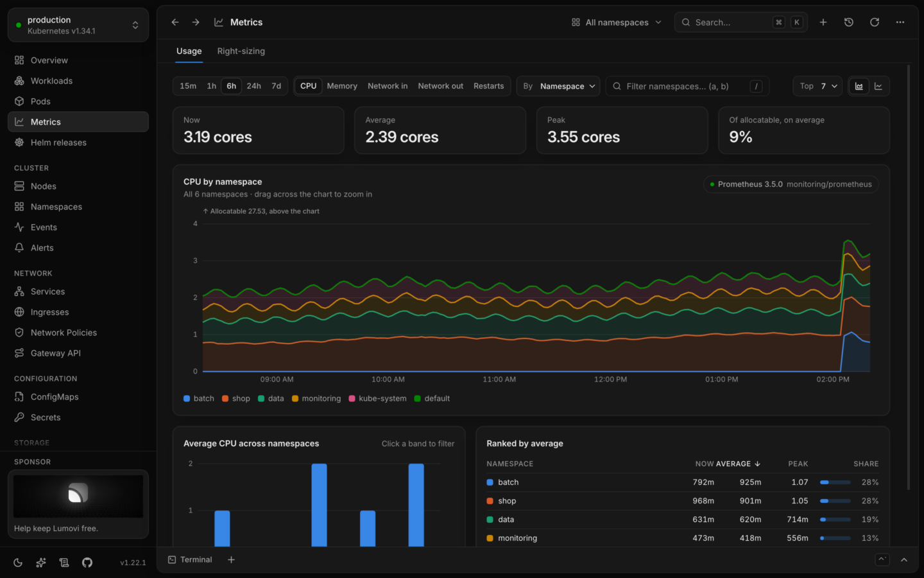The width and height of the screenshot is (924, 578).
Task: Click the batch legend color swatch
Action: pos(187,399)
